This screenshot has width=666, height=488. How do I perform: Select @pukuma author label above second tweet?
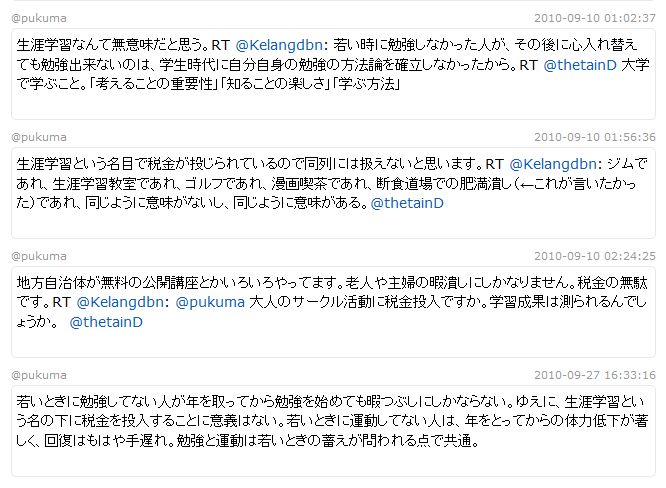[x=39, y=137]
